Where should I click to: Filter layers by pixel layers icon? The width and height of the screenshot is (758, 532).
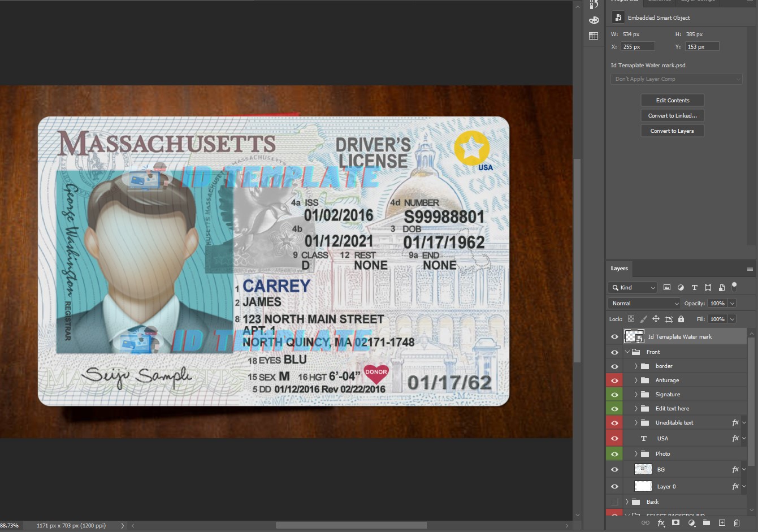pyautogui.click(x=667, y=288)
